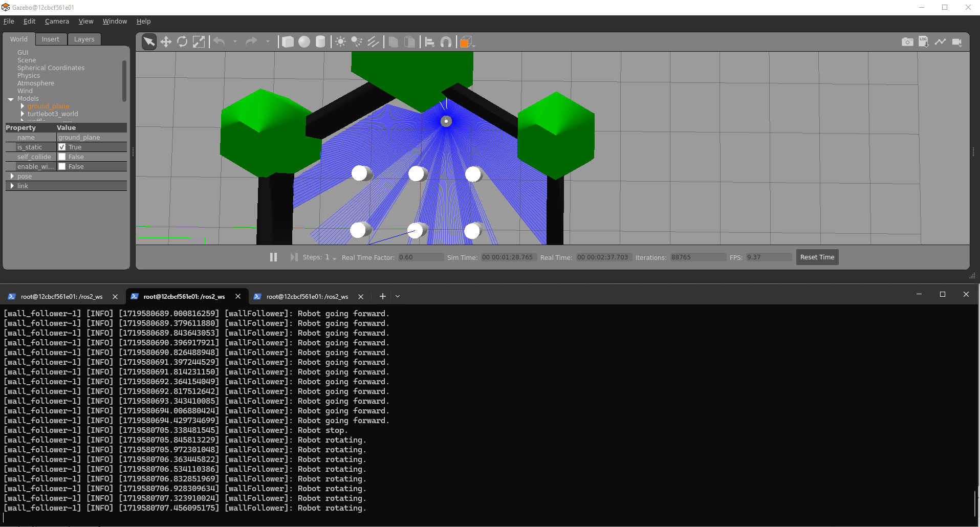980x527 pixels.
Task: Open the File menu
Action: coord(9,21)
